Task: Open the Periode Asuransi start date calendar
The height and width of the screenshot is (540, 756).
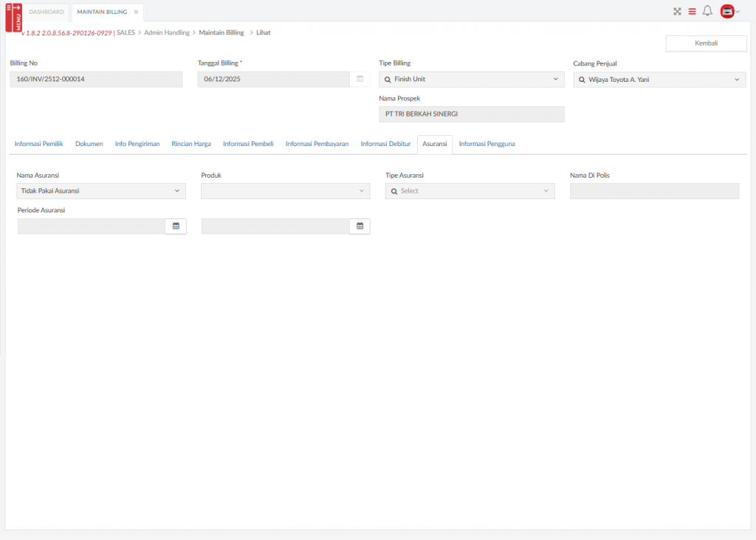Action: click(176, 226)
